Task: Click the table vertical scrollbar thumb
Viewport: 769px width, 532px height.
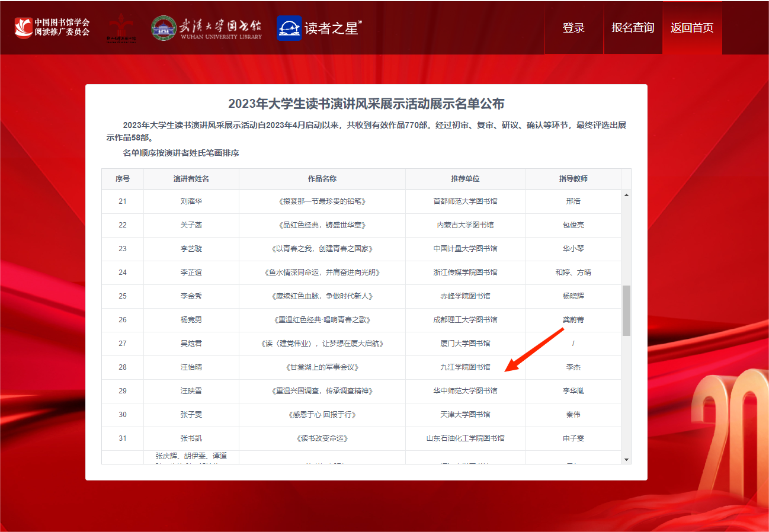Action: pos(626,310)
